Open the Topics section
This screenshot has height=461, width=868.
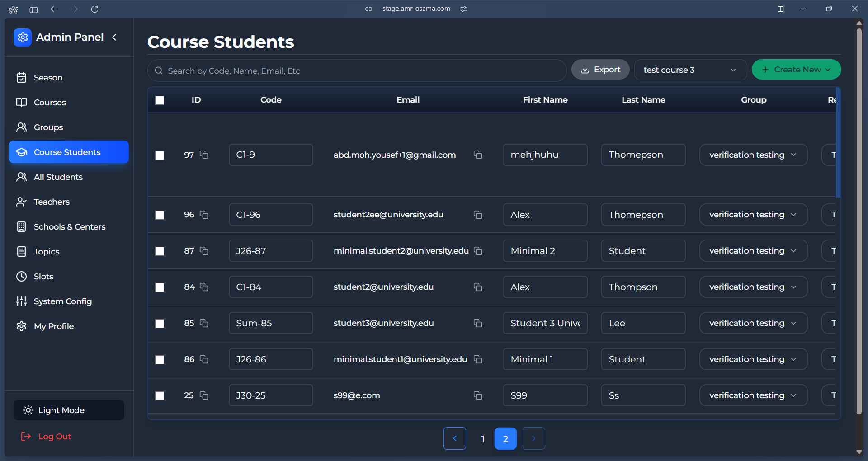[47, 251]
